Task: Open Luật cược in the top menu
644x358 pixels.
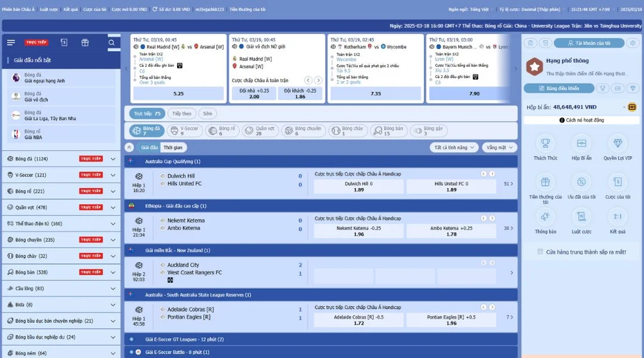Action: [49, 9]
